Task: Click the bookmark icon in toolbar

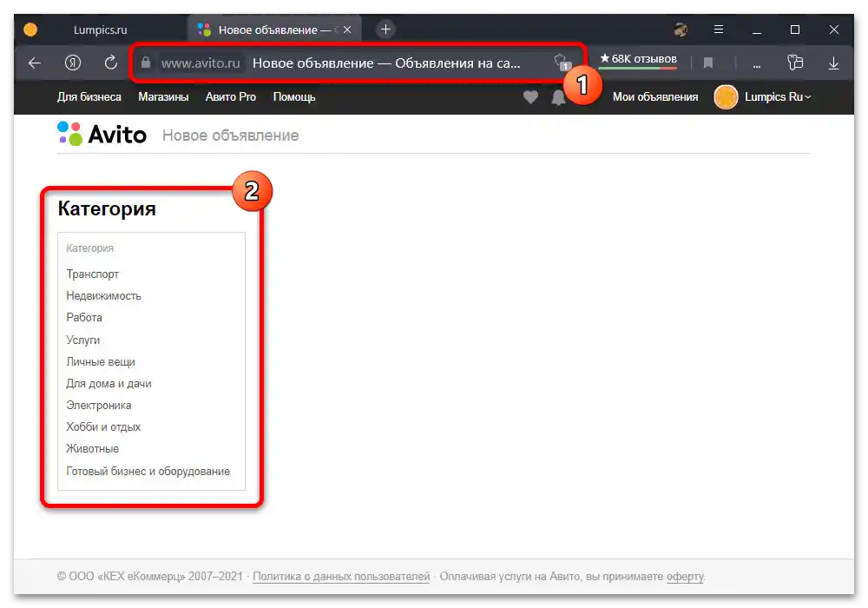Action: [707, 63]
